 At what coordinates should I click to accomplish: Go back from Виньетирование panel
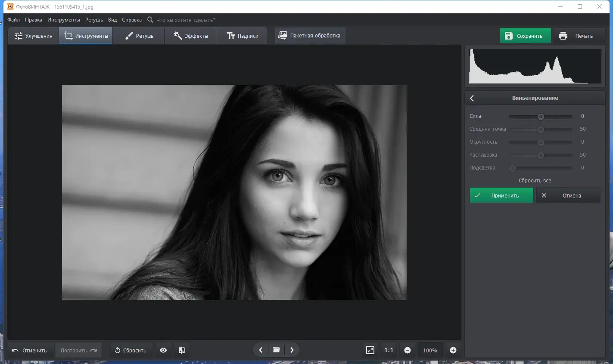(x=472, y=98)
